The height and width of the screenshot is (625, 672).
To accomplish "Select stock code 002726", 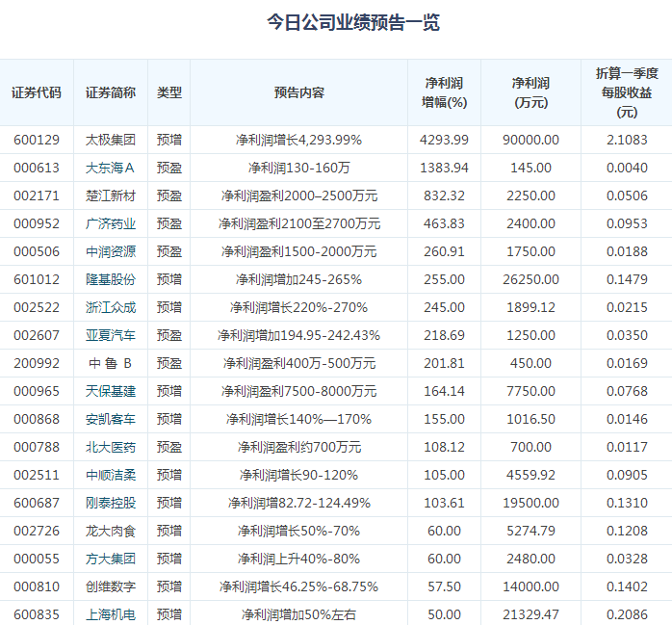I will [x=37, y=532].
